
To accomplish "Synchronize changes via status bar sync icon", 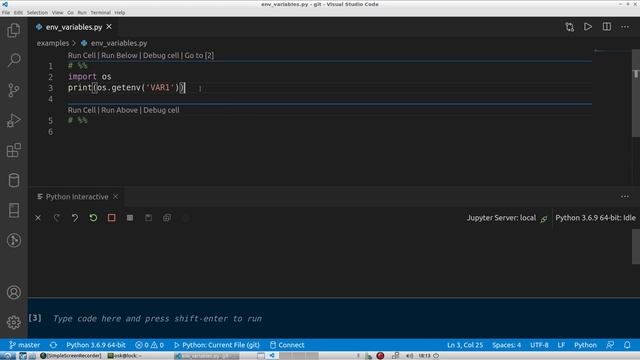I will 53,345.
